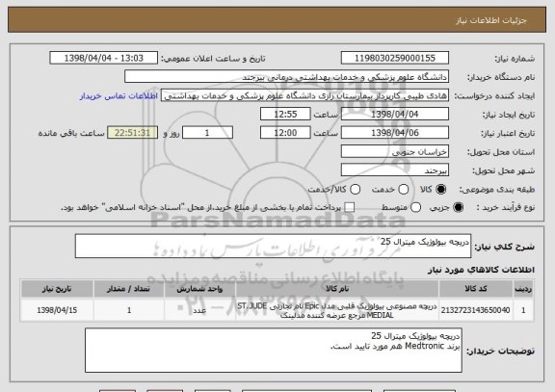
Task: Click the ایجاد کننده درخواست field
Action: (304, 95)
